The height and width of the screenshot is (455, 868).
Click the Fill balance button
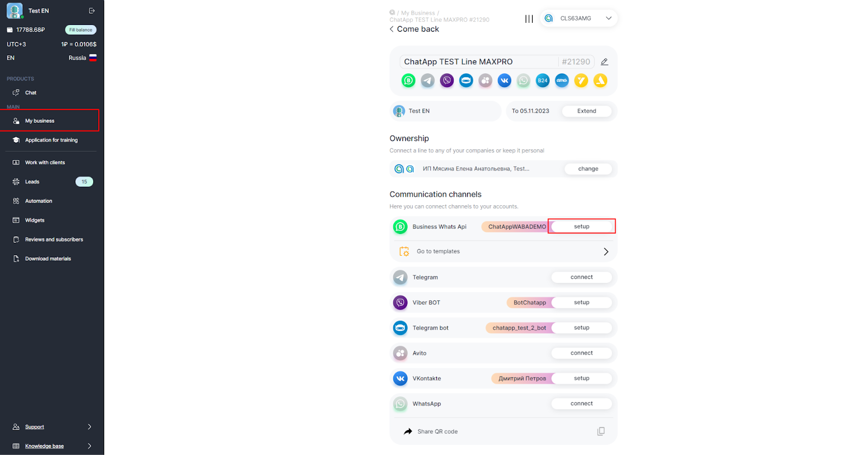pyautogui.click(x=81, y=30)
